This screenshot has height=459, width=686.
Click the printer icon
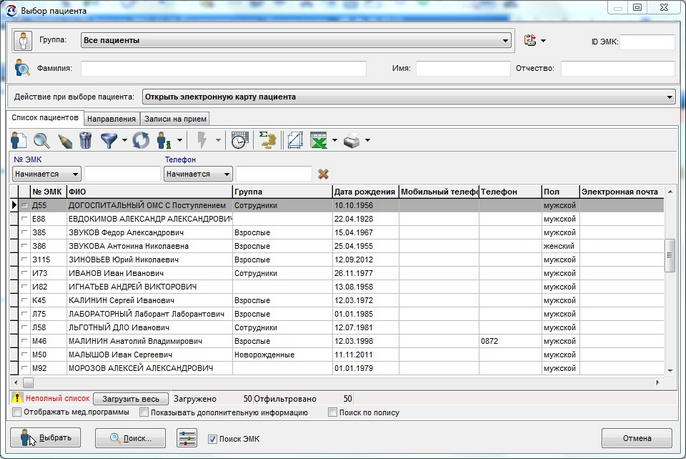351,141
